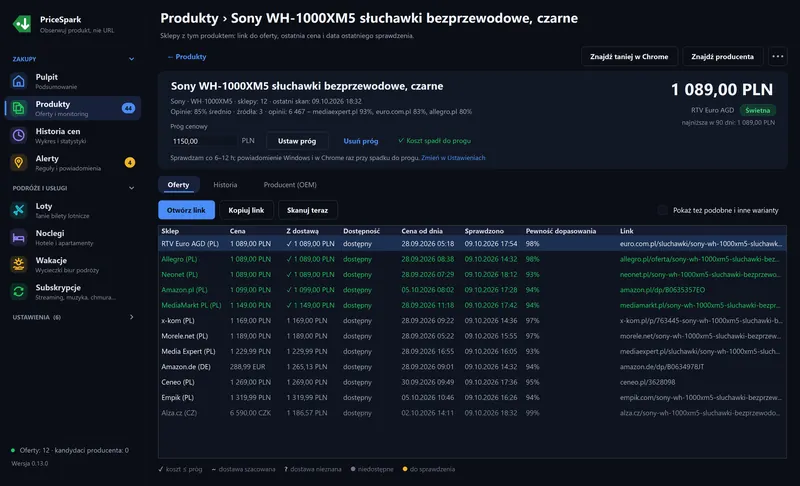Switch to the Oferty tab

click(x=178, y=185)
